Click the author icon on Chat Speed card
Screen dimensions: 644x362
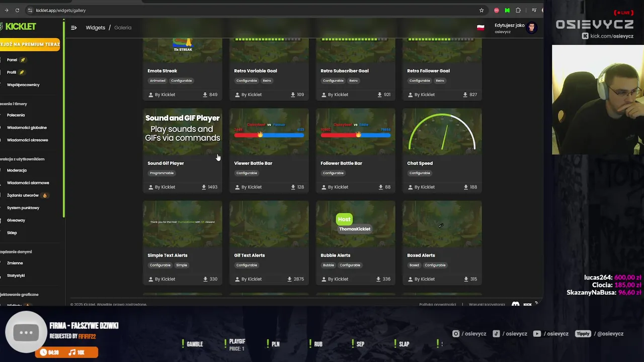(411, 187)
